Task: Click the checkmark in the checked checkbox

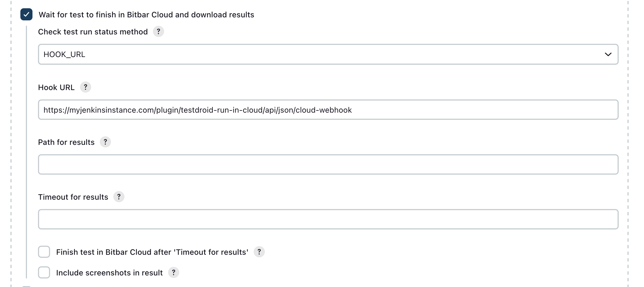Action: pyautogui.click(x=26, y=15)
